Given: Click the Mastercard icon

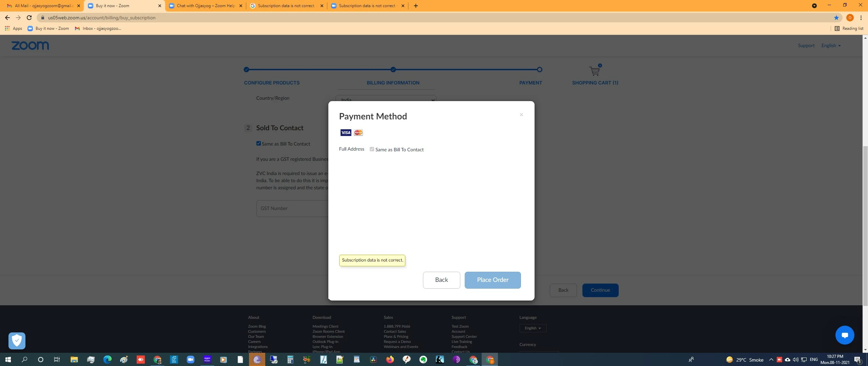Looking at the screenshot, I should tap(358, 133).
